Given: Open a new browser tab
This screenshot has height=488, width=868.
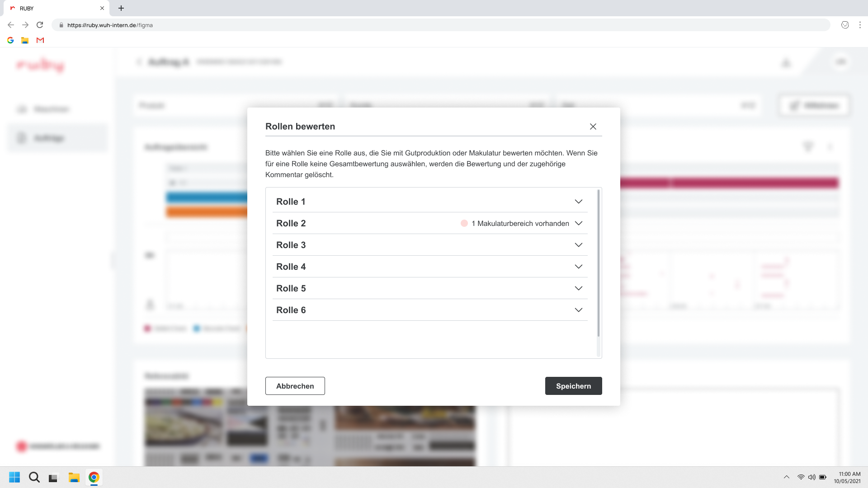Looking at the screenshot, I should 121,8.
